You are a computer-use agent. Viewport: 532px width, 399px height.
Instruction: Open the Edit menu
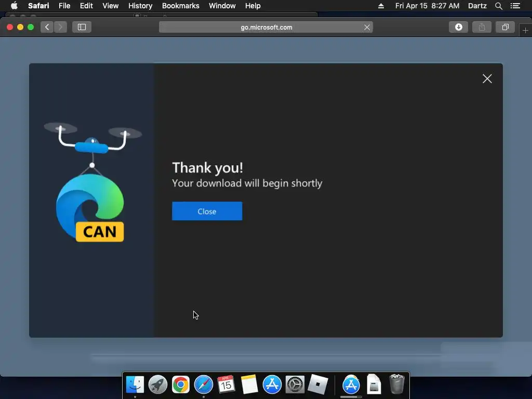(86, 6)
